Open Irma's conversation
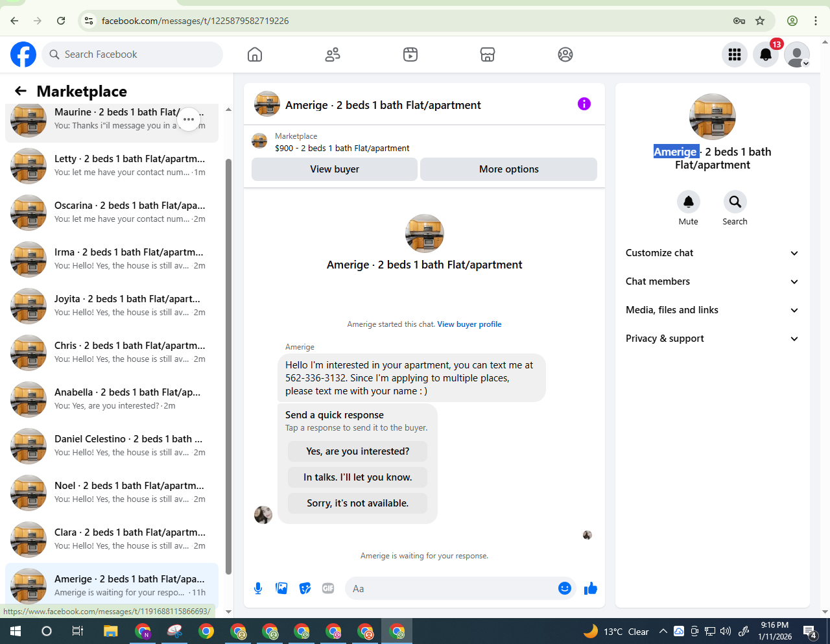Image resolution: width=830 pixels, height=644 pixels. point(112,259)
